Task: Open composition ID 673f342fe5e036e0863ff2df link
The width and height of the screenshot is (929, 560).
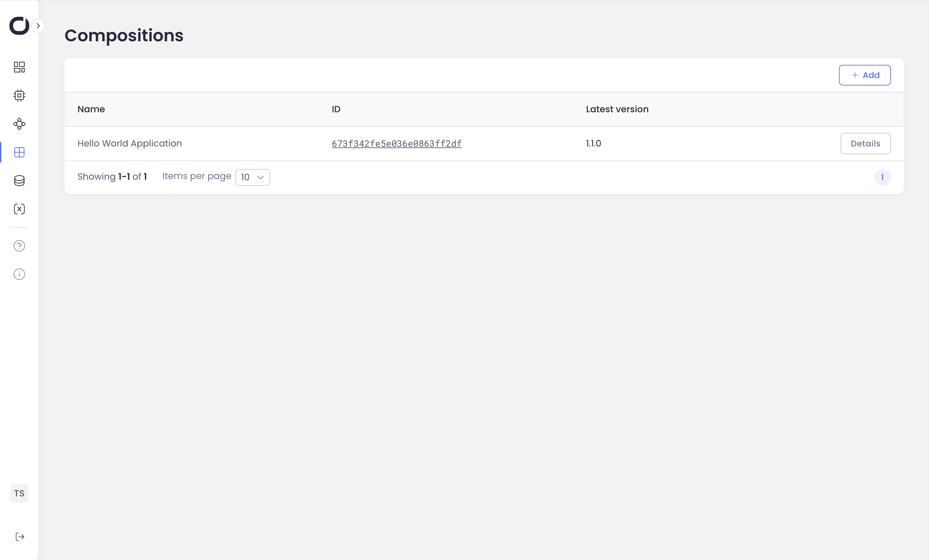Action: [397, 144]
